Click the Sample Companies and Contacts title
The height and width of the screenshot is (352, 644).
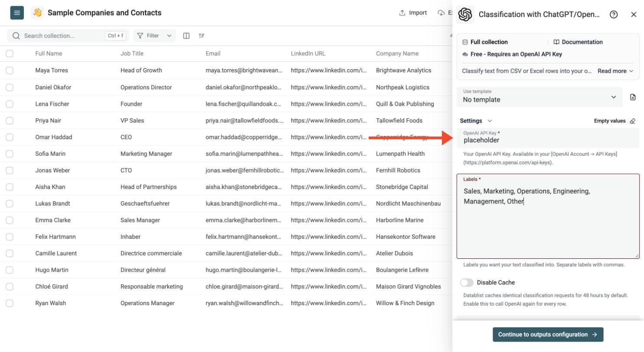click(105, 13)
